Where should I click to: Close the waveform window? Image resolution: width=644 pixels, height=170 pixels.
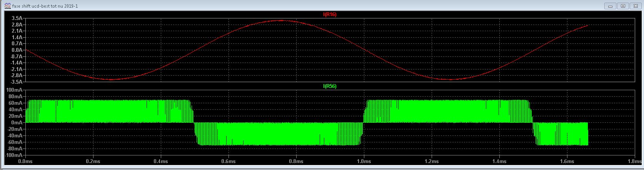point(635,6)
